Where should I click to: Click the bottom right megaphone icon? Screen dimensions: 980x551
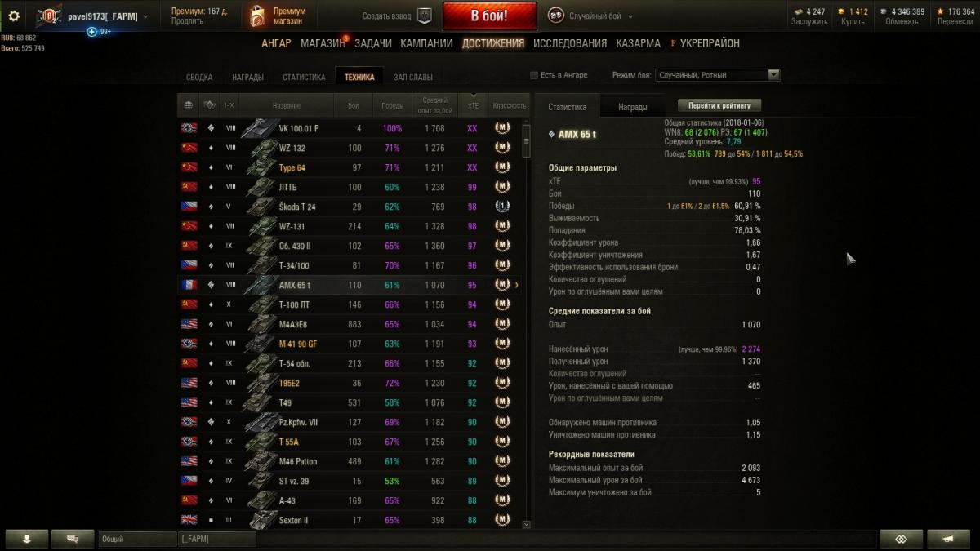[950, 539]
